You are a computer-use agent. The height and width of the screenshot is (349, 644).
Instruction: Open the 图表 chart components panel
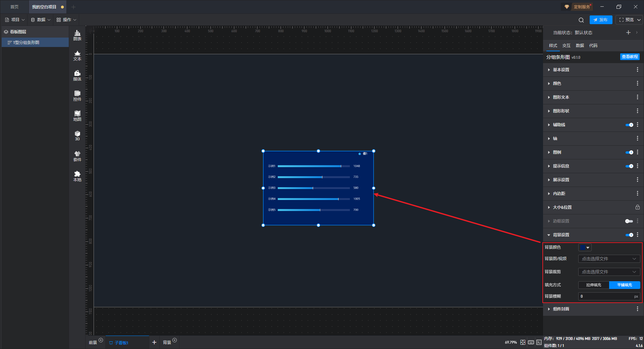click(x=77, y=35)
